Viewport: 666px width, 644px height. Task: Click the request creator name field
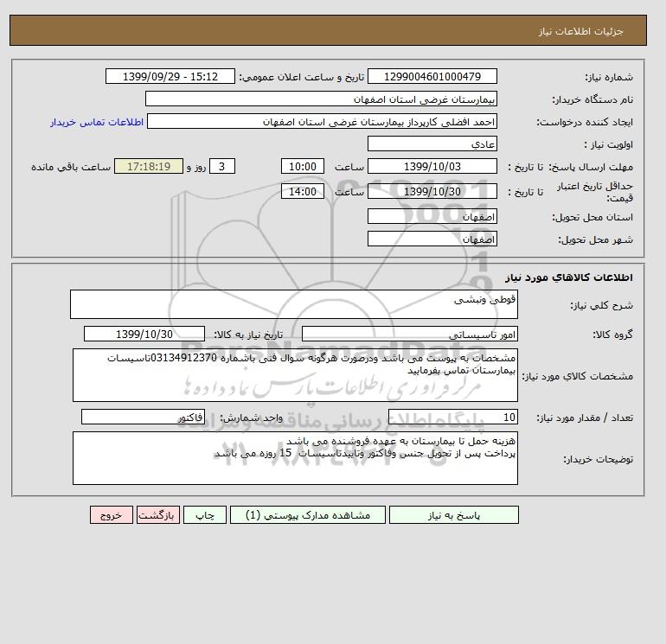(322, 121)
